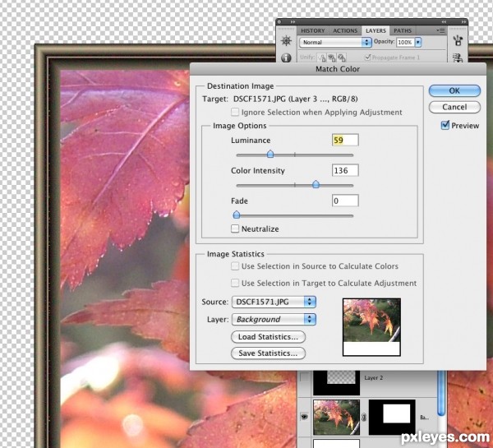The height and width of the screenshot is (448, 493).
Task: Check the Neutralize option
Action: click(235, 229)
